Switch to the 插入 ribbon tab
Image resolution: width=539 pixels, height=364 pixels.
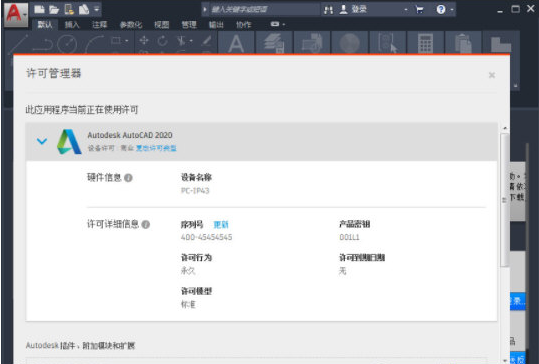coord(72,24)
